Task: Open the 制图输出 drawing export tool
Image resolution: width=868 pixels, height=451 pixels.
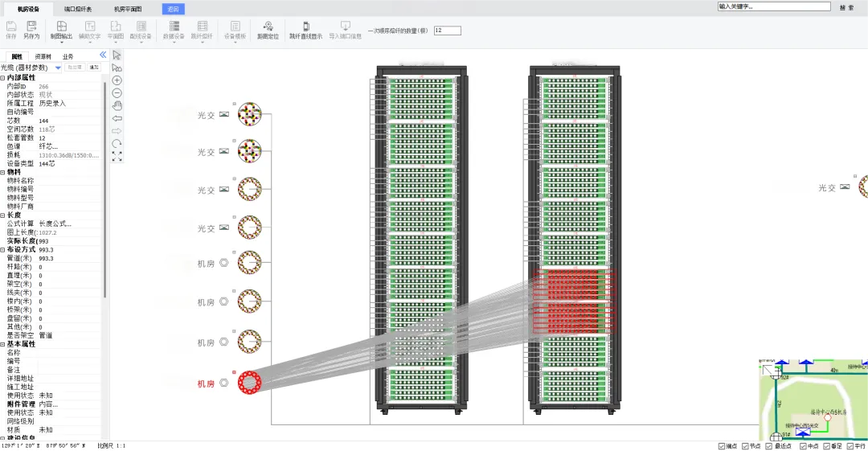Action: pos(61,30)
